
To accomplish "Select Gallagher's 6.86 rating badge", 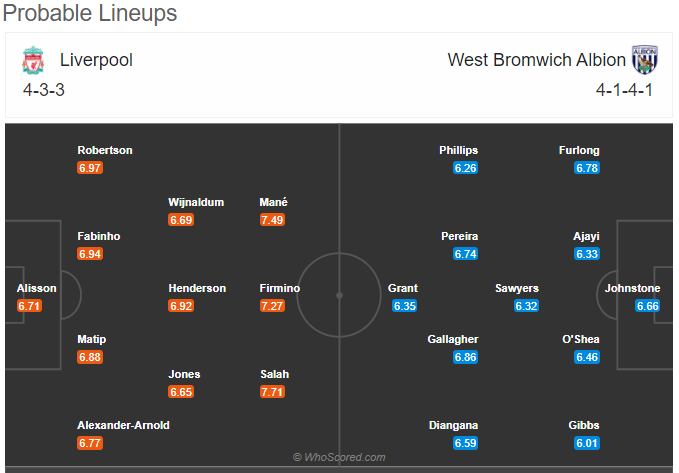I will 466,357.
